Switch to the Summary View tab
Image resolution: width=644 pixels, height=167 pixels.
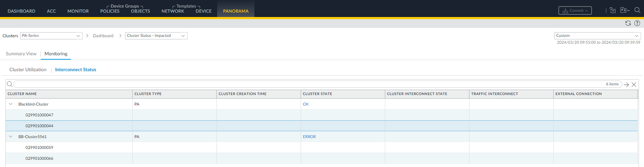point(21,54)
